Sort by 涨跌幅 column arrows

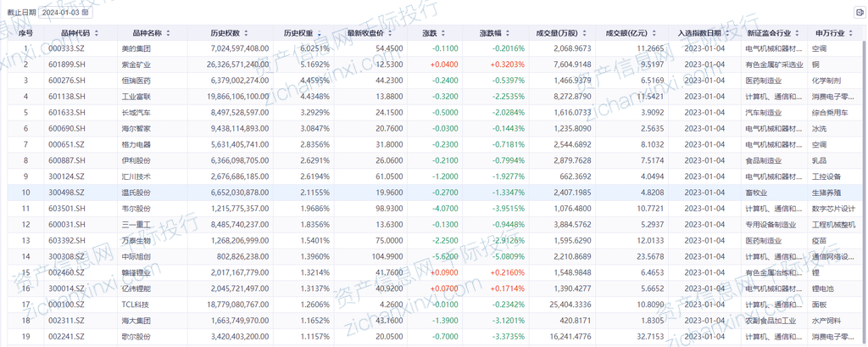coord(507,33)
